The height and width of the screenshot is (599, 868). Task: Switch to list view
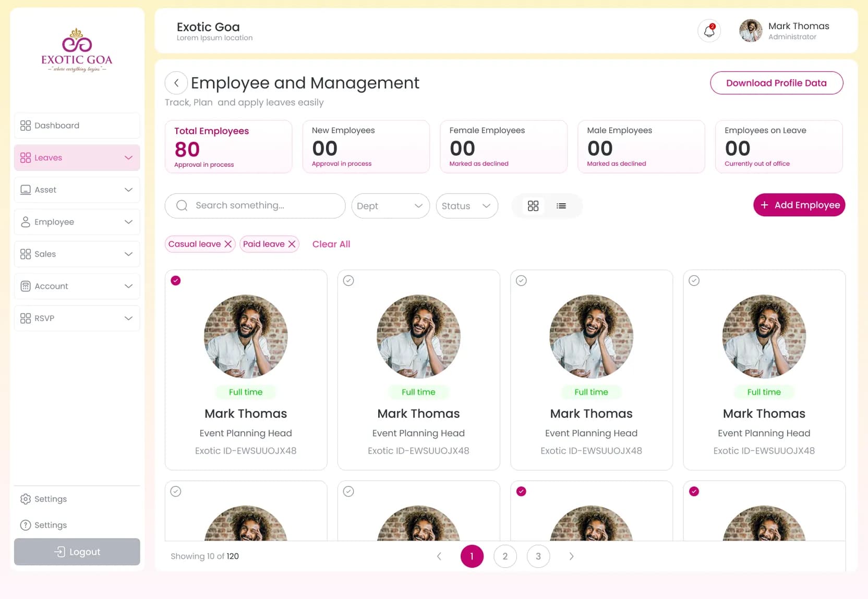[x=561, y=206]
